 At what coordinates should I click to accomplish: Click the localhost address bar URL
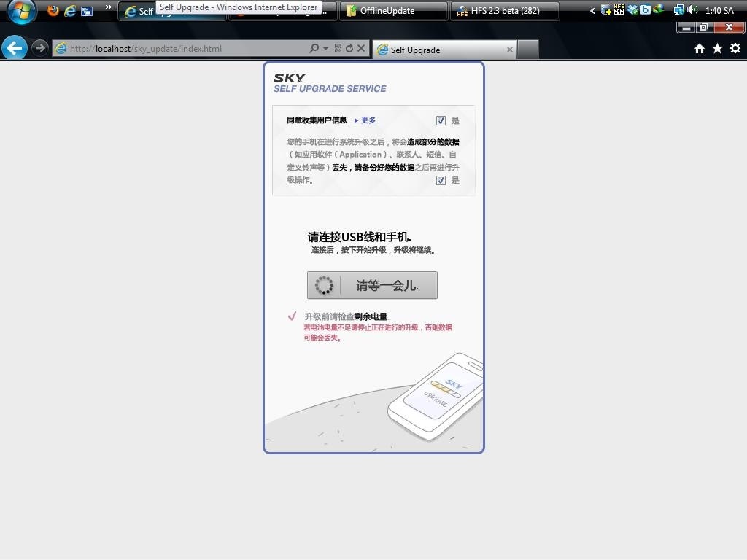(146, 49)
